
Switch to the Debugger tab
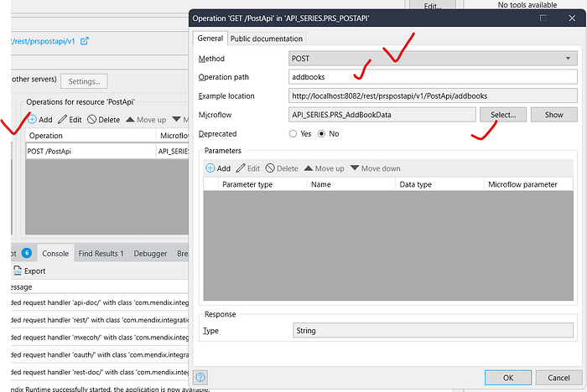tap(150, 253)
